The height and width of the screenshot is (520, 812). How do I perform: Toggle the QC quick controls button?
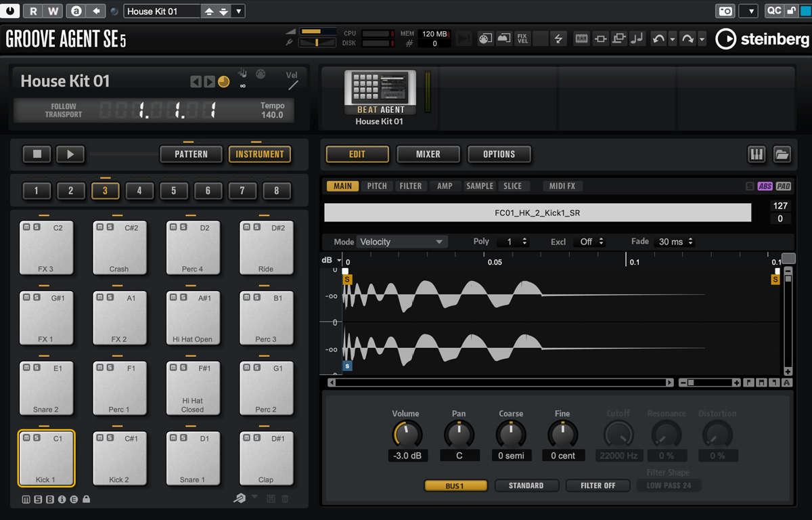[773, 12]
